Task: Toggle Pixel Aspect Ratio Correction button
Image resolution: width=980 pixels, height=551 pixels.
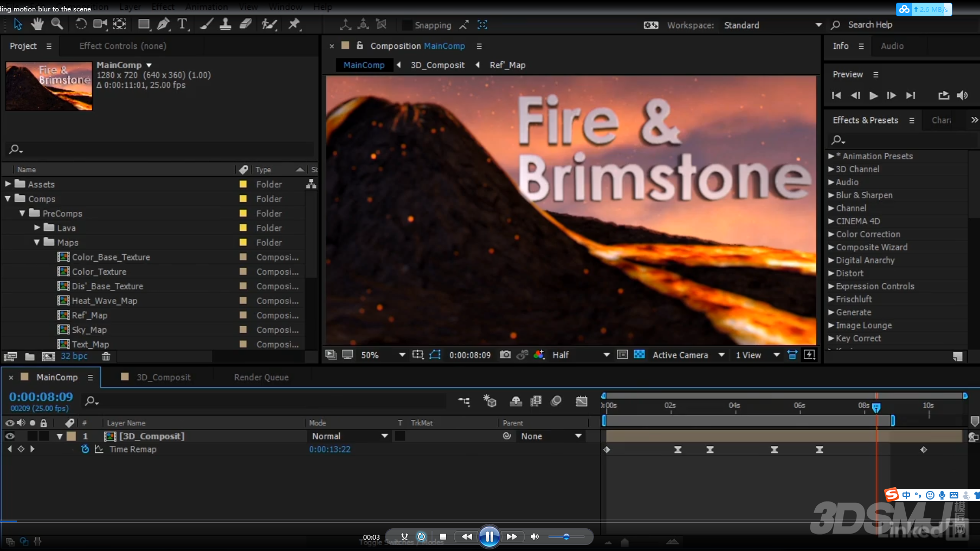Action: tap(792, 355)
